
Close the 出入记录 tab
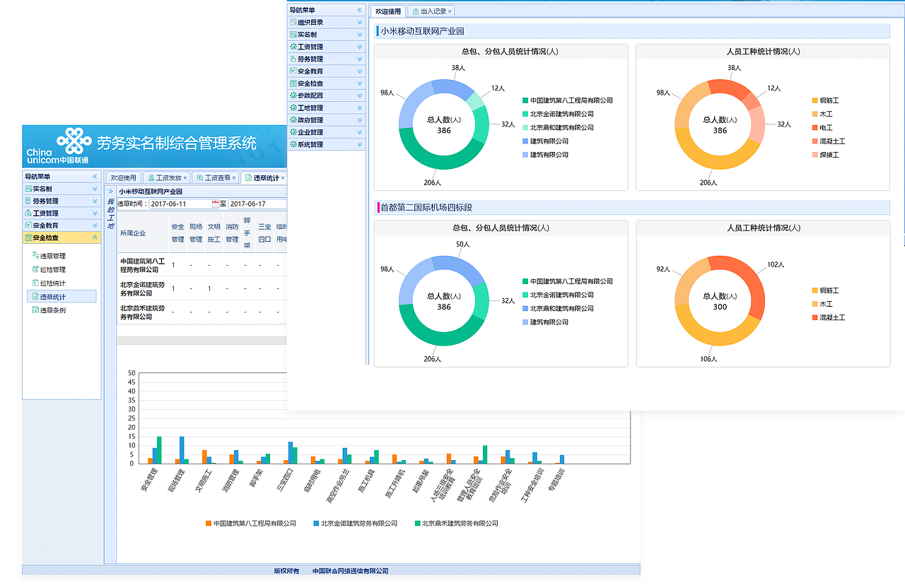coord(450,11)
